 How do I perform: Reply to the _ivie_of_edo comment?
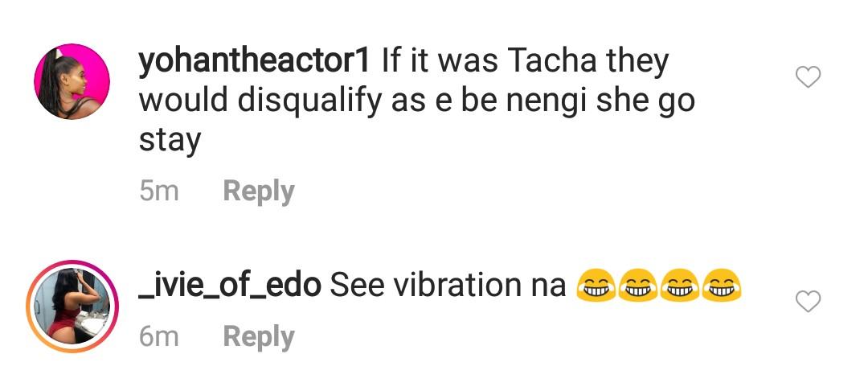coord(258,336)
